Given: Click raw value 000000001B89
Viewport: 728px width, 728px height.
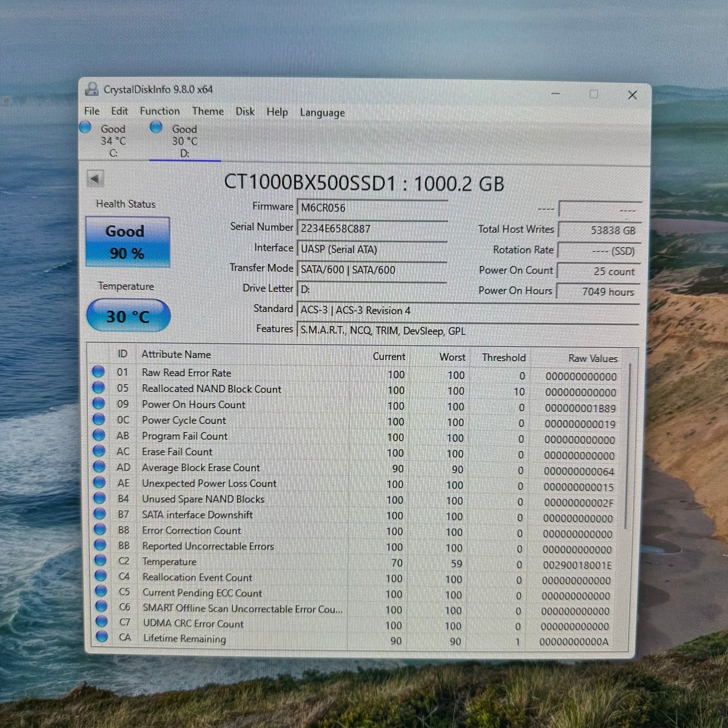Looking at the screenshot, I should pos(580,408).
